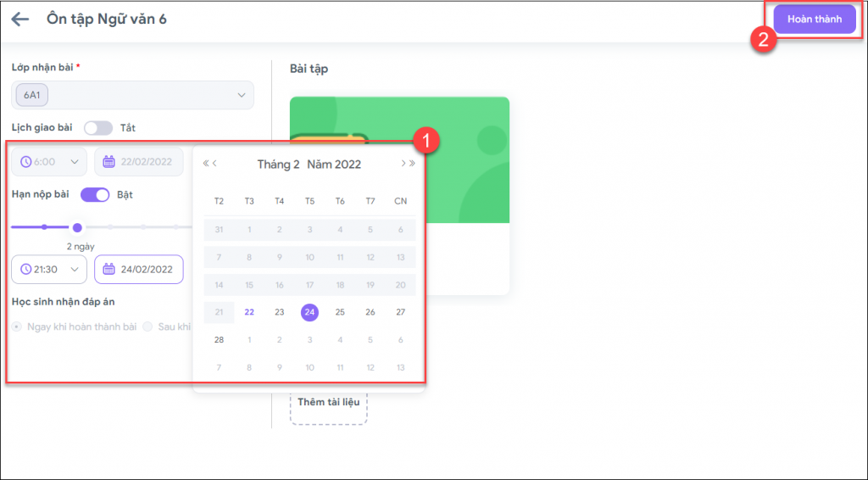Select Ngay khi hoàn thành bài option
This screenshot has height=480, width=868.
(17, 327)
